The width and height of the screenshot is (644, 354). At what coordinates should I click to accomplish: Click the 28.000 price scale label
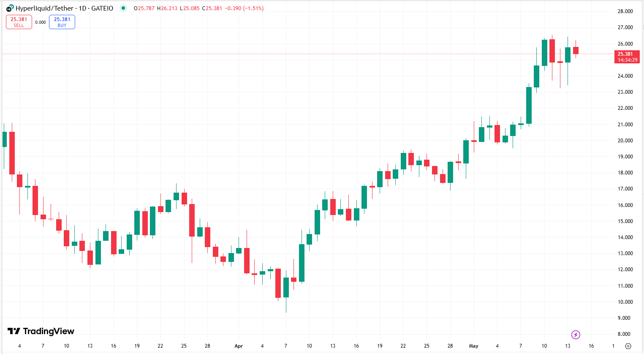pyautogui.click(x=625, y=11)
